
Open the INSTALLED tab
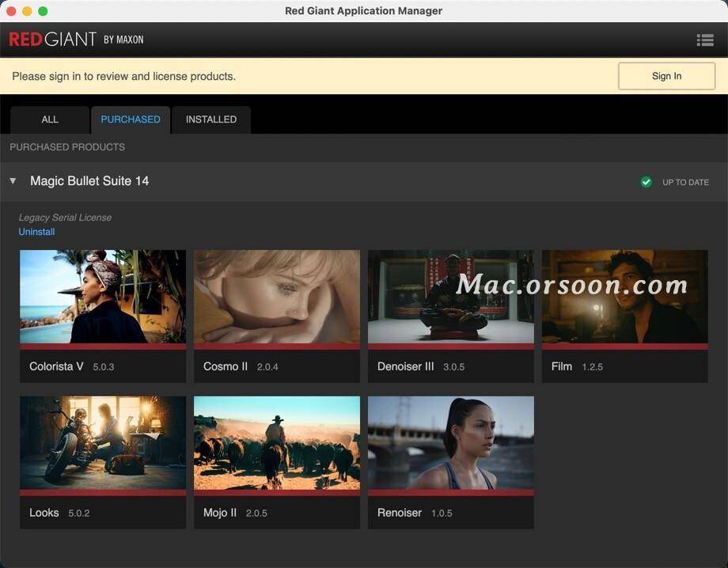[x=211, y=119]
